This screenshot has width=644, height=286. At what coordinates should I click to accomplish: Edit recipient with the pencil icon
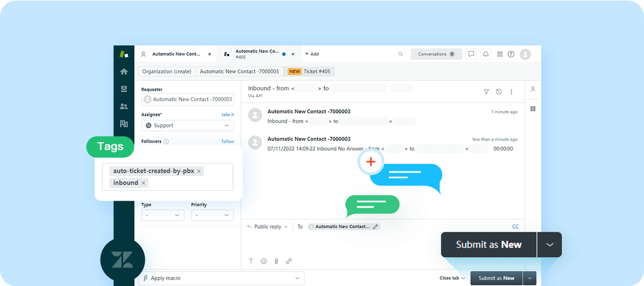click(375, 227)
